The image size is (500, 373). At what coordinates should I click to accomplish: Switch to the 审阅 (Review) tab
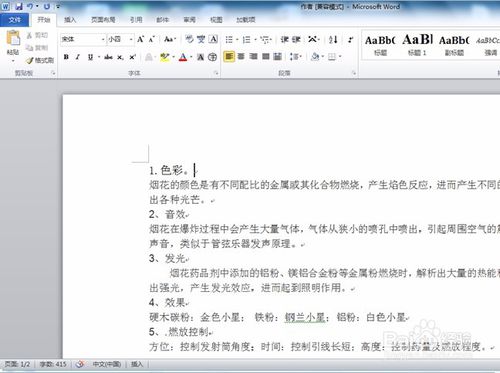click(x=190, y=20)
